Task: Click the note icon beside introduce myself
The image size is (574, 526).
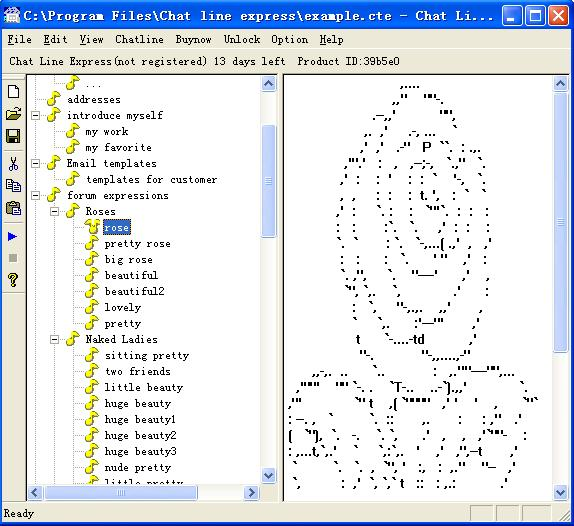Action: (54, 115)
